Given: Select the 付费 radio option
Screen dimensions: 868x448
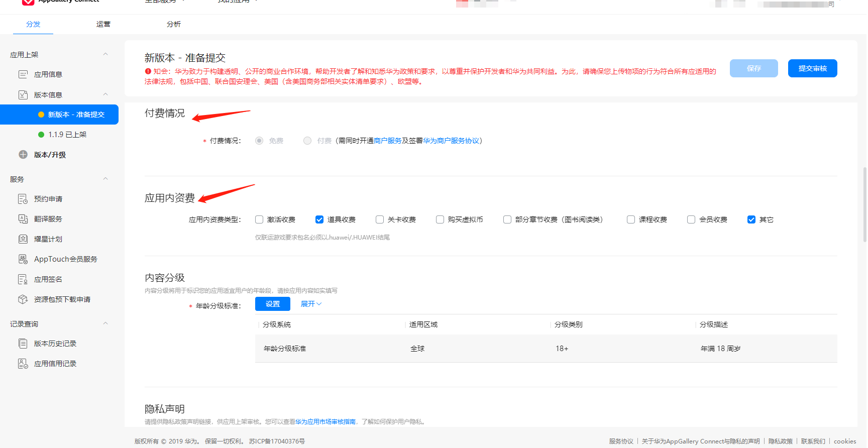Looking at the screenshot, I should (307, 141).
